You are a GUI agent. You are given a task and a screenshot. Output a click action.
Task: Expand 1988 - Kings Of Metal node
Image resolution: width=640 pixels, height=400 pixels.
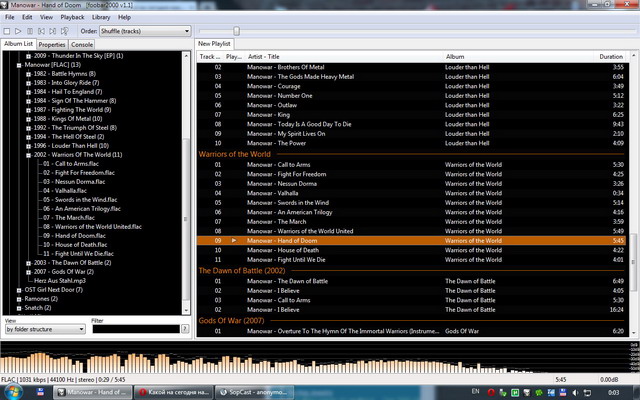click(28, 119)
